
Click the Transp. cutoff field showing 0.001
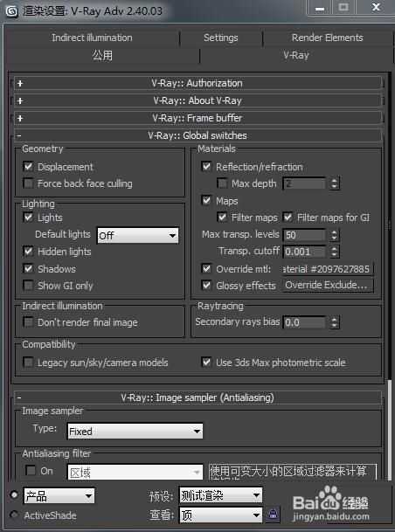tap(304, 252)
